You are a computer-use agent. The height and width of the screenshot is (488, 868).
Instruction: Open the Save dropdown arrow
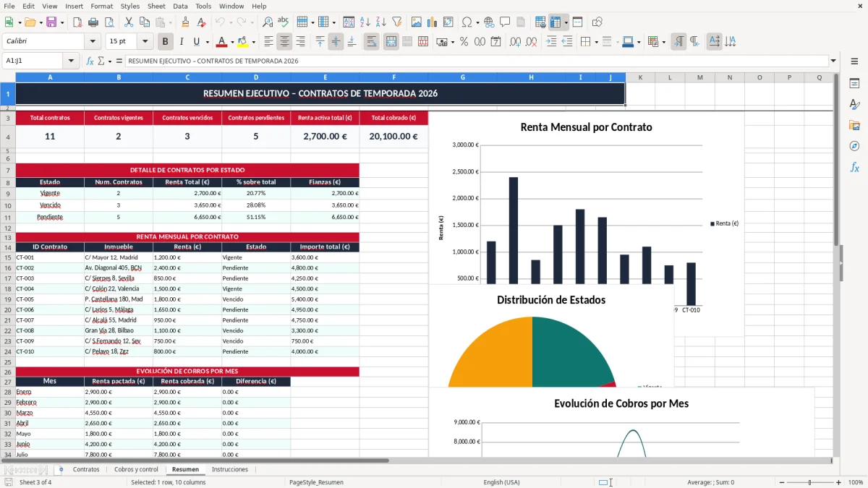click(62, 22)
